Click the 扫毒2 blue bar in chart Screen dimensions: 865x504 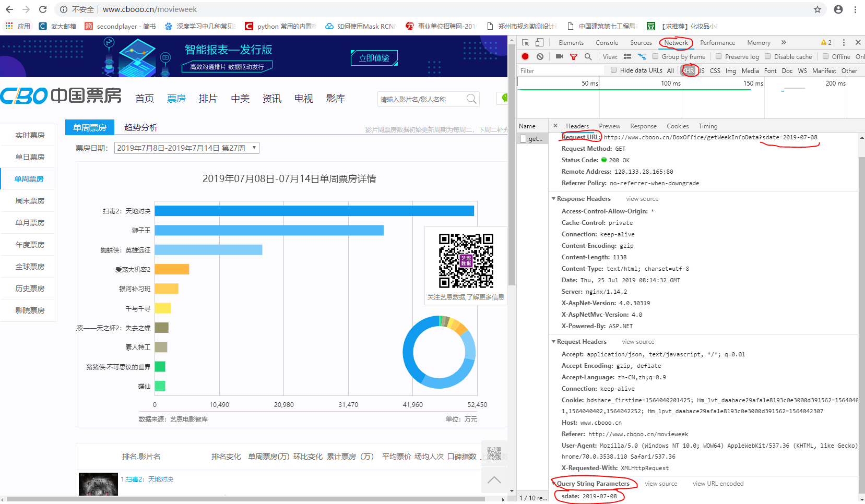[314, 211]
